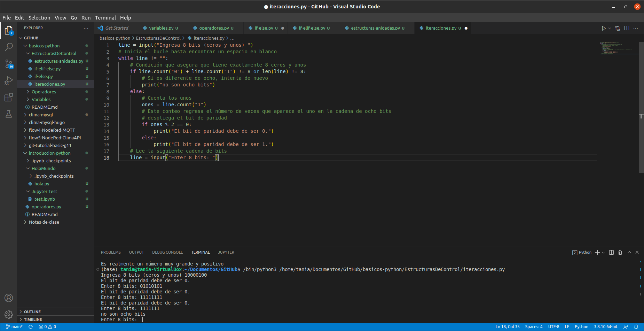644x331 pixels.
Task: Switch to OUTPUT panel tab
Action: coord(136,252)
